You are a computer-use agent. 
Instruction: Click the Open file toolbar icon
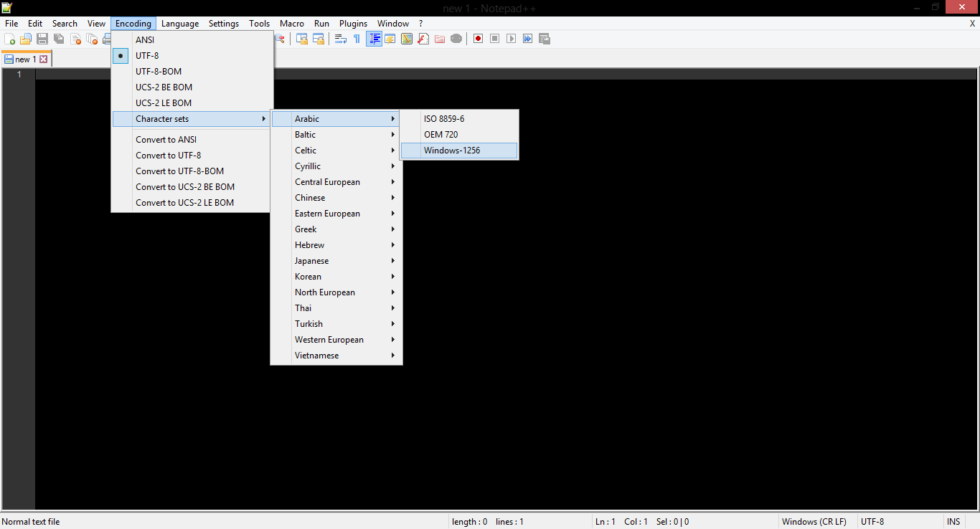click(x=26, y=39)
